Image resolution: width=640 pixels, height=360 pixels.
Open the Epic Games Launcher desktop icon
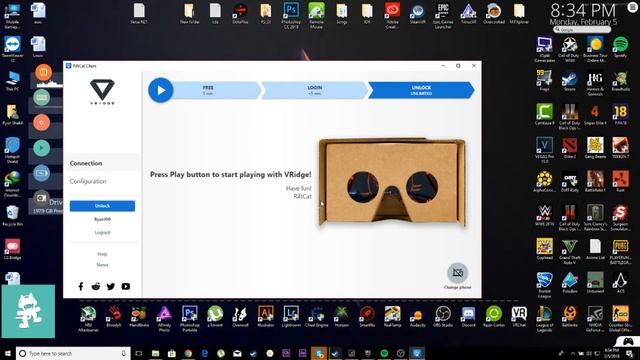coord(443,16)
